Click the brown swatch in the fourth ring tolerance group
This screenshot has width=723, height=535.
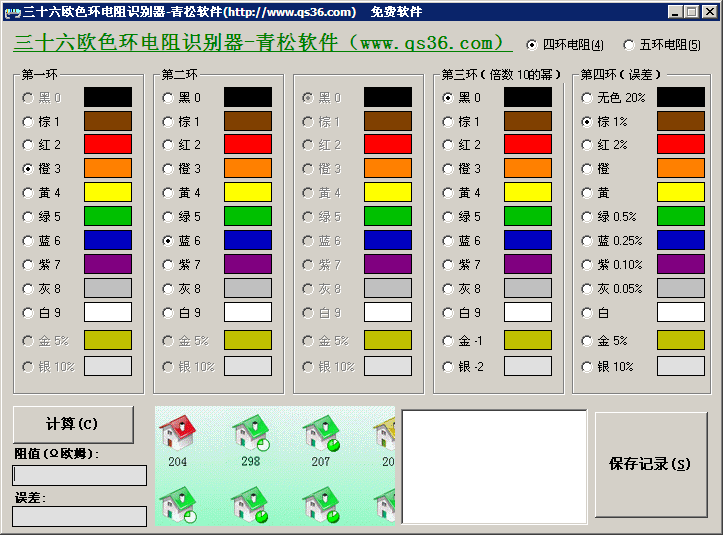click(681, 121)
